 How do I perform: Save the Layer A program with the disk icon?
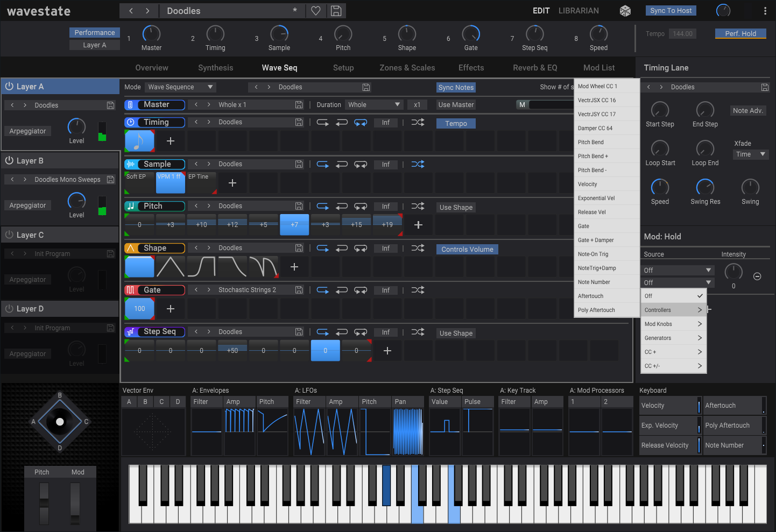(x=110, y=105)
